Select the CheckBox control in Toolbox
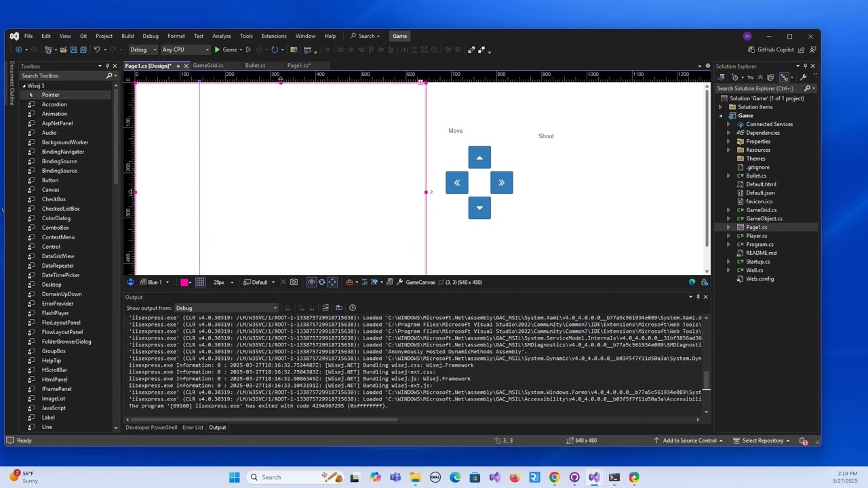Screen dimensions: 868x488 click(x=54, y=199)
